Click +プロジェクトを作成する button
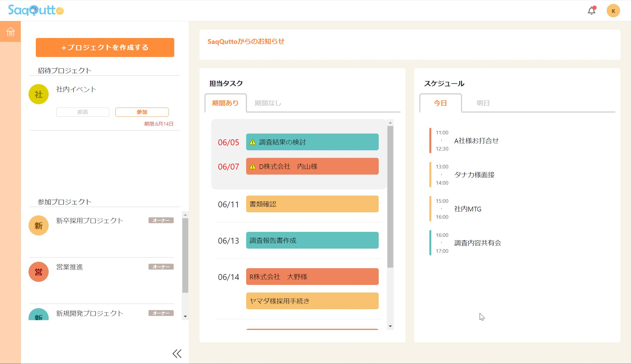Image resolution: width=631 pixels, height=364 pixels. pyautogui.click(x=105, y=47)
